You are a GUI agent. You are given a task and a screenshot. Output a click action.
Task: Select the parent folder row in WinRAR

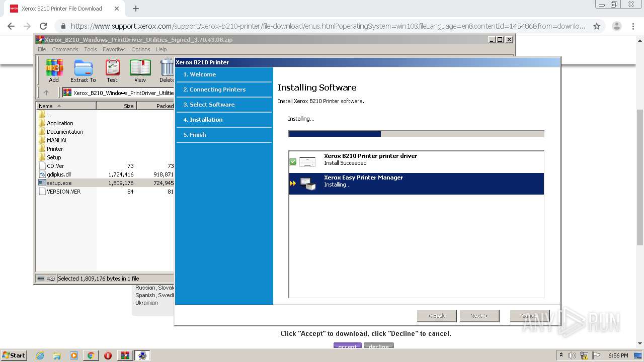[x=105, y=115]
